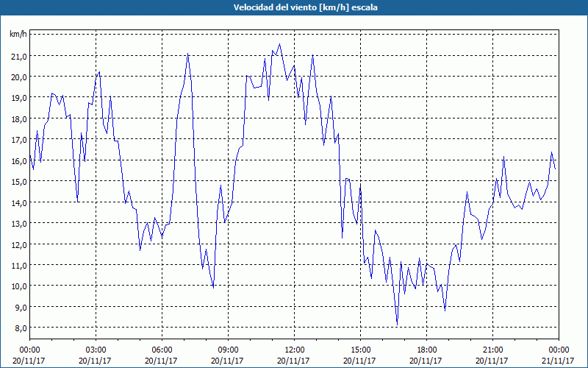Select the 11,0 y-axis value
Screen dimensions: 588x368
pos(19,266)
